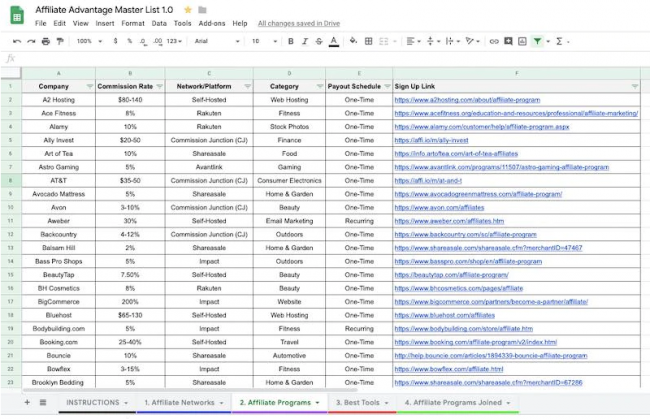
Task: Open the Alamy affiliate sign up link
Action: (482, 127)
